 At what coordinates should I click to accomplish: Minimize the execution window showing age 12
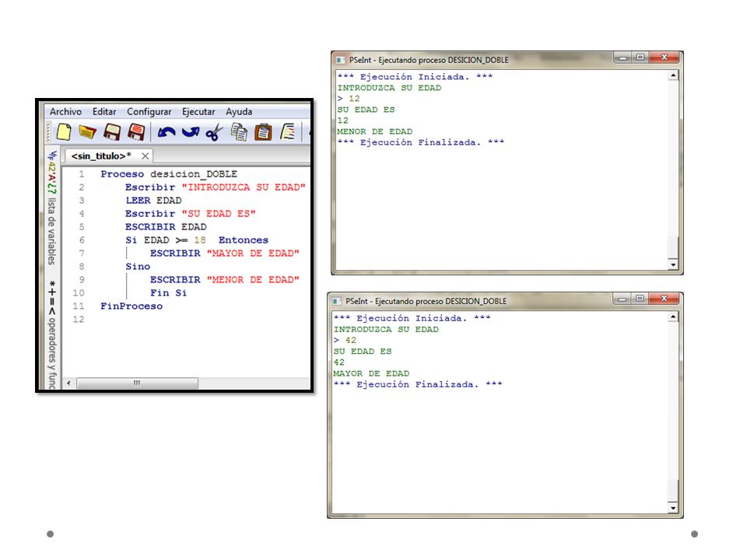click(622, 58)
